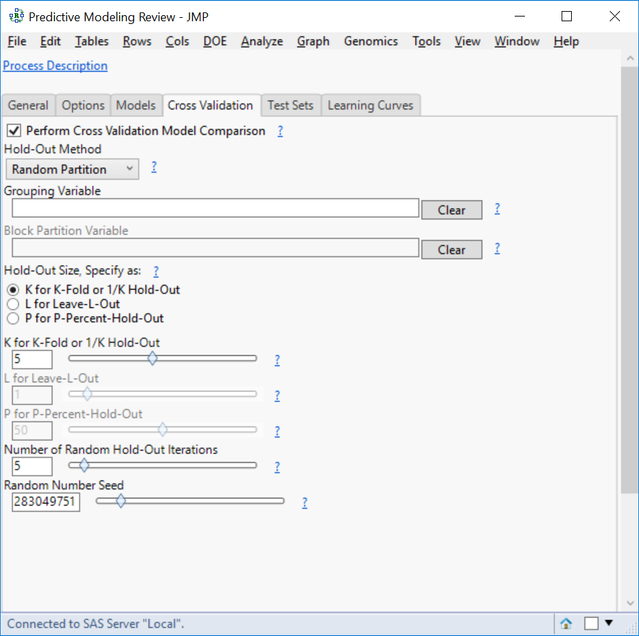Open the Analyze menu
This screenshot has width=639, height=636.
[262, 41]
